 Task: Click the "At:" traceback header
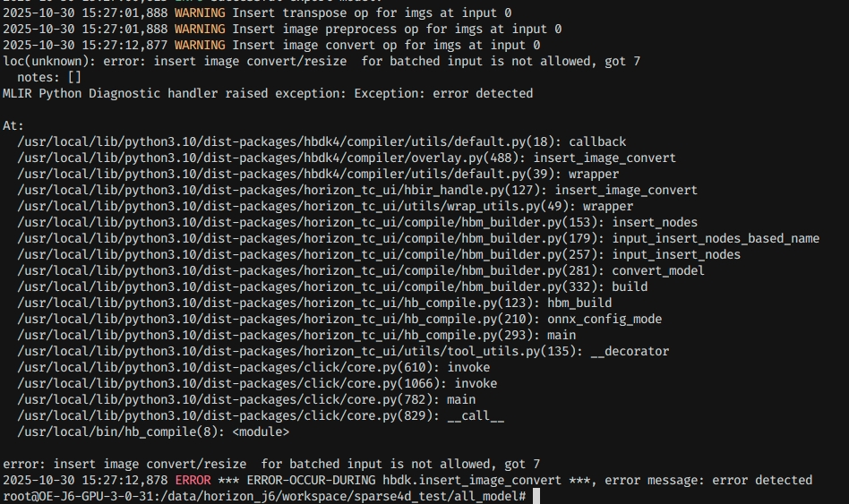click(13, 125)
